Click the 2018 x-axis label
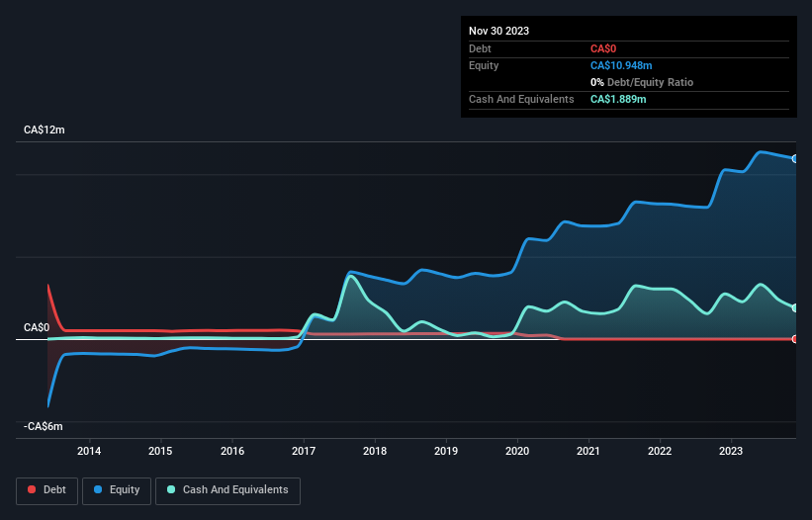The image size is (812, 520). point(375,451)
